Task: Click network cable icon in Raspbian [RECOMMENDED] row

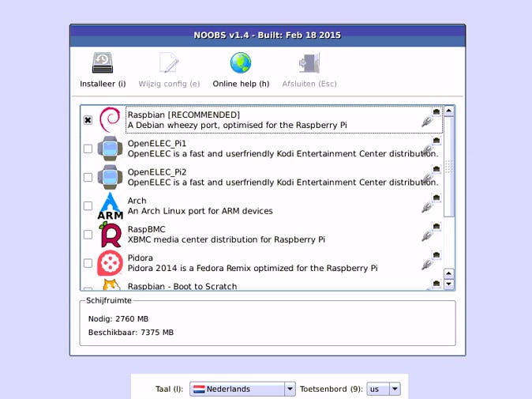Action: coord(427,121)
